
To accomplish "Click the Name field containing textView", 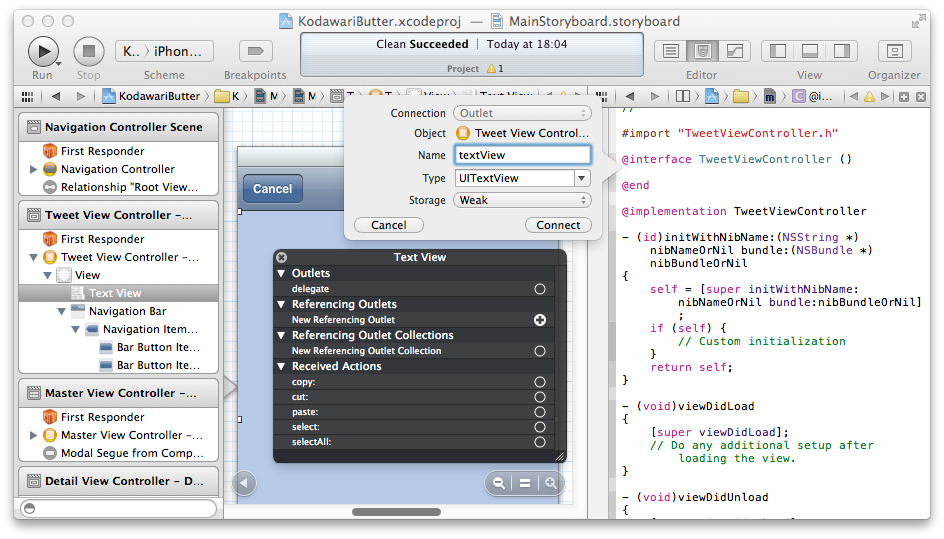I will point(522,155).
